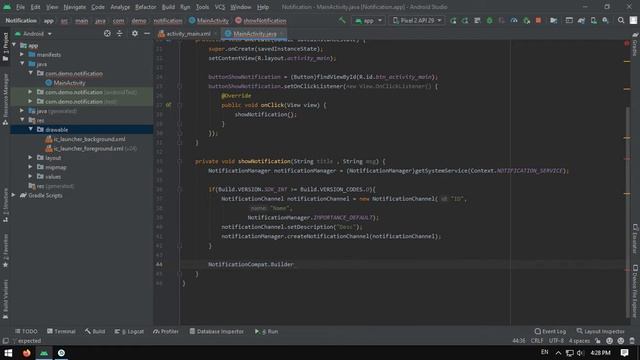Click the Windows Start button
This screenshot has width=640, height=360.
click(8, 353)
